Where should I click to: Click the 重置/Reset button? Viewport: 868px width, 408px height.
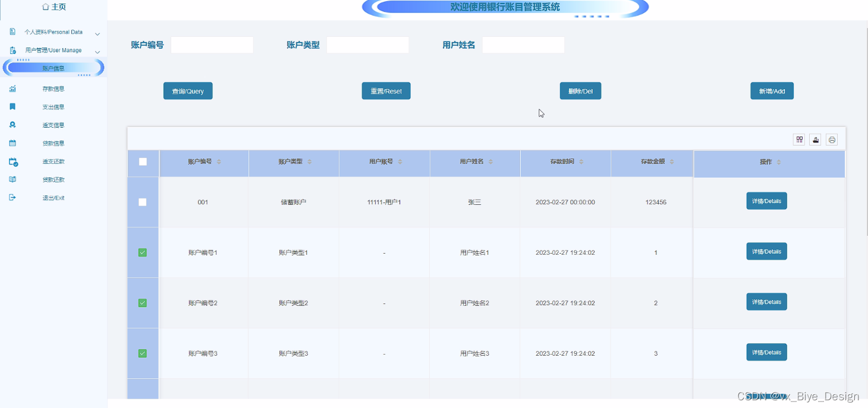pyautogui.click(x=386, y=91)
